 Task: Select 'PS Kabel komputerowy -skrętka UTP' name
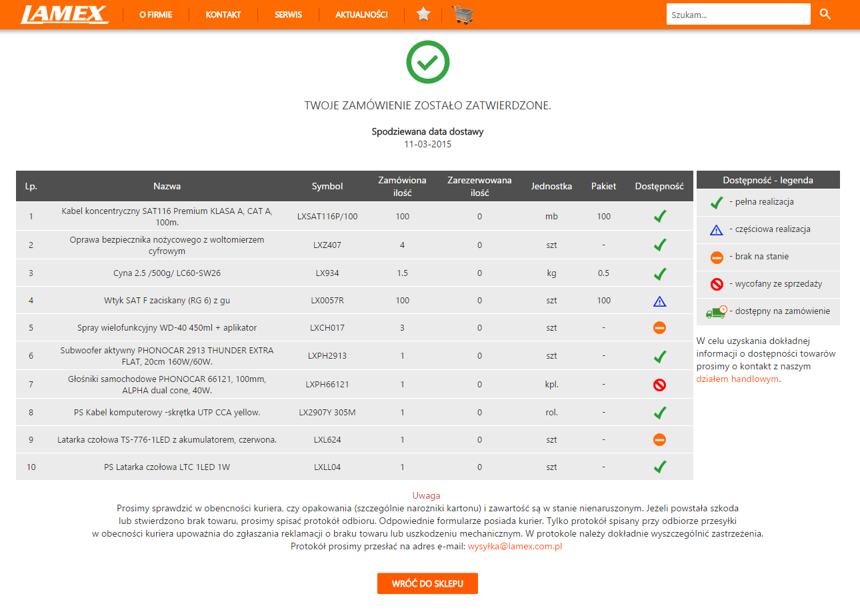pyautogui.click(x=167, y=413)
